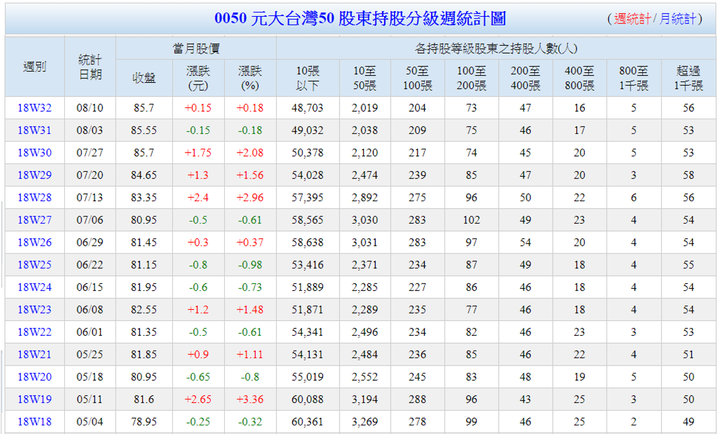Image resolution: width=720 pixels, height=434 pixels.
Task: Select the percent change +1.56
Action: [250, 175]
